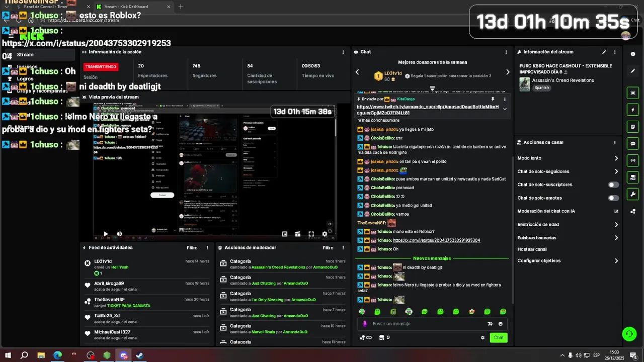Viewport: 644px width, 362px height.
Task: Open Moderación del chat con IA link
Action: 616,211
